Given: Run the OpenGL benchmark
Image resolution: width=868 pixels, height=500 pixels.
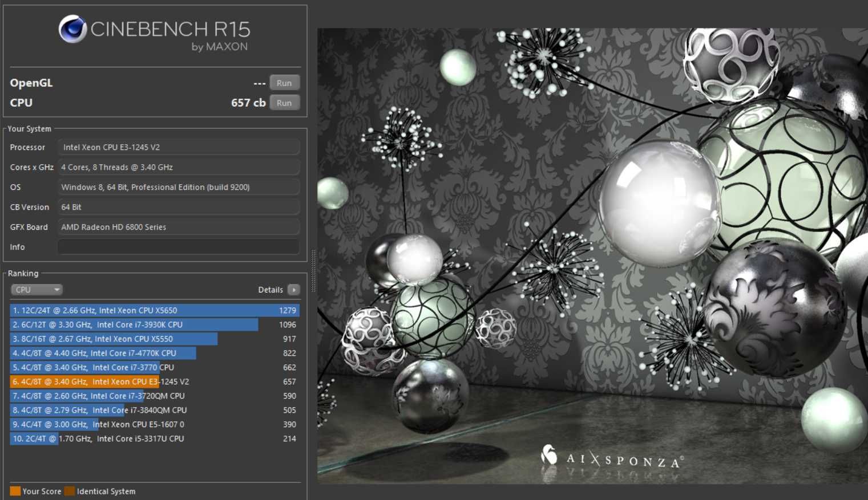Looking at the screenshot, I should (284, 83).
